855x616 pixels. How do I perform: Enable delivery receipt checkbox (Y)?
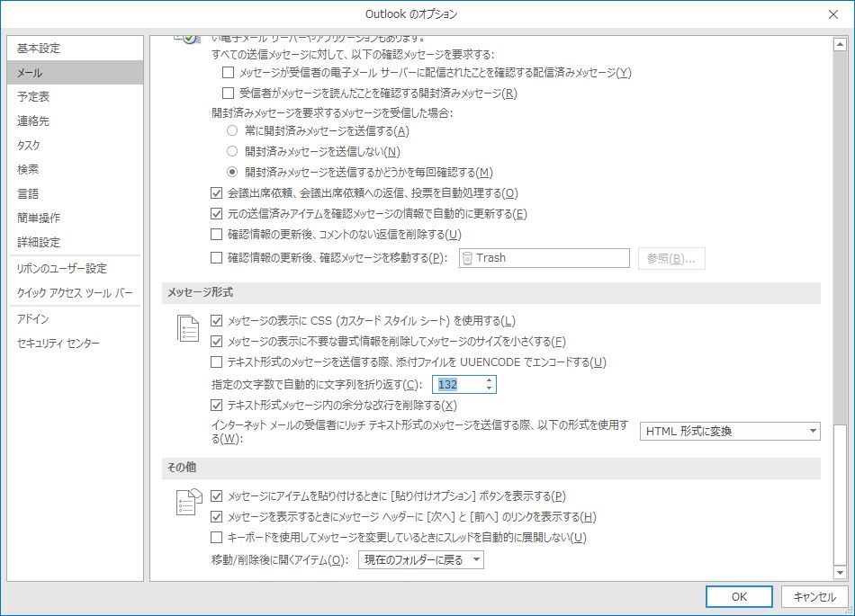click(x=228, y=73)
